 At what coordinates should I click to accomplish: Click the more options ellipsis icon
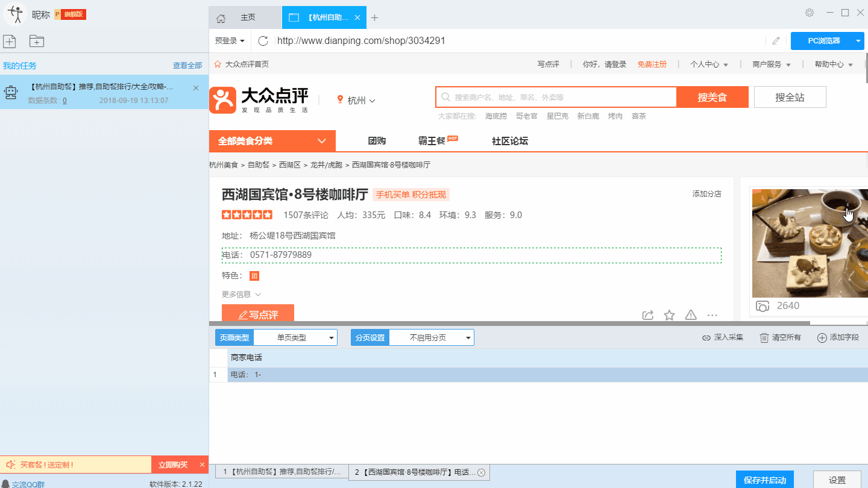coord(712,315)
